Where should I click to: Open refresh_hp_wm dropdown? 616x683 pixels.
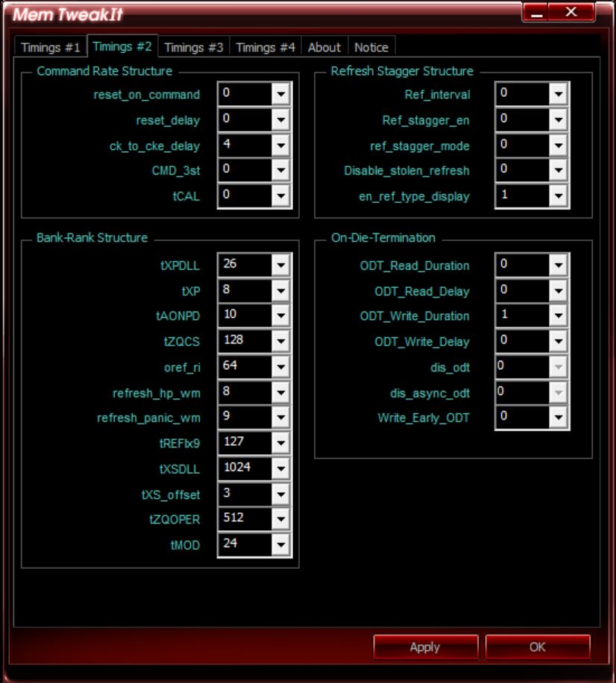pos(280,392)
